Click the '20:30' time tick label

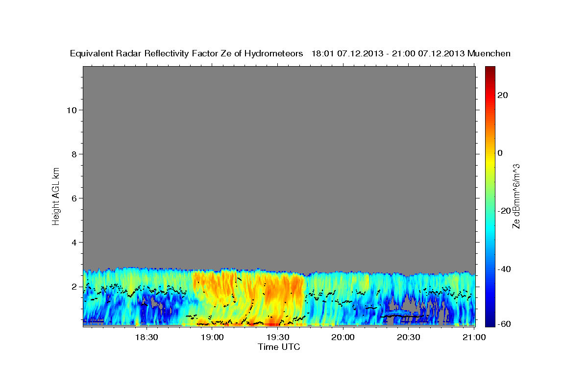point(409,337)
